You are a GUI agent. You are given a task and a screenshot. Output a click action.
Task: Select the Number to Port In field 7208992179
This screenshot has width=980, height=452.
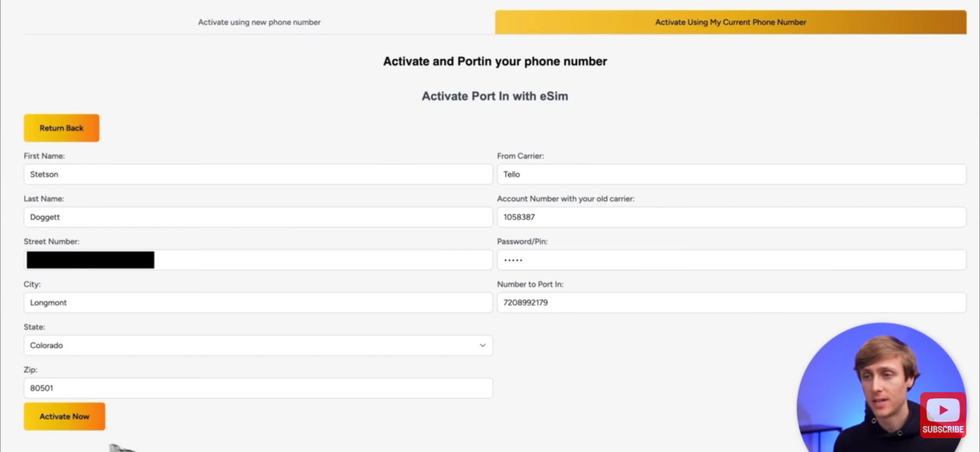(731, 303)
